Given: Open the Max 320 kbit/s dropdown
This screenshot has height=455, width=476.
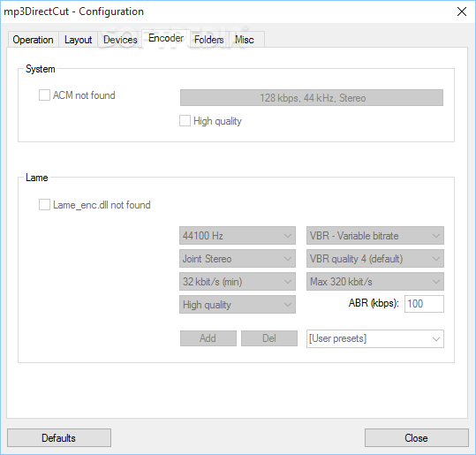Looking at the screenshot, I should click(x=375, y=282).
